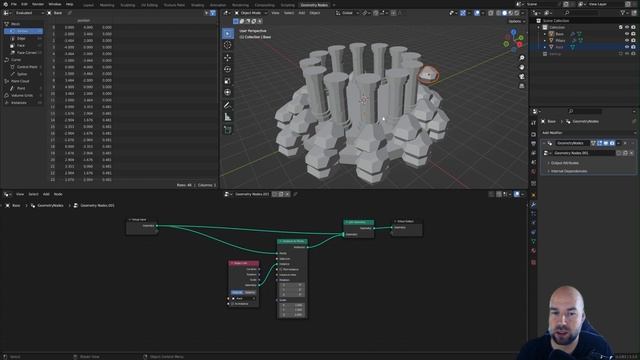Open the Object Mode dropdown

(x=251, y=13)
